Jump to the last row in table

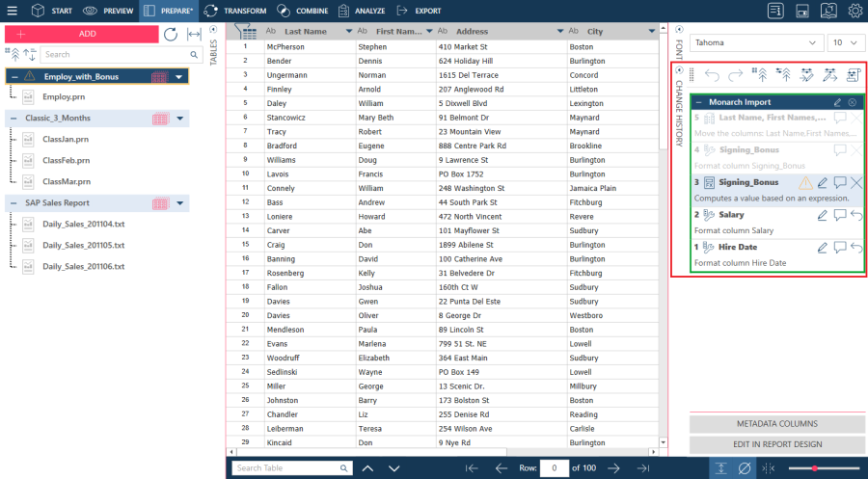642,468
